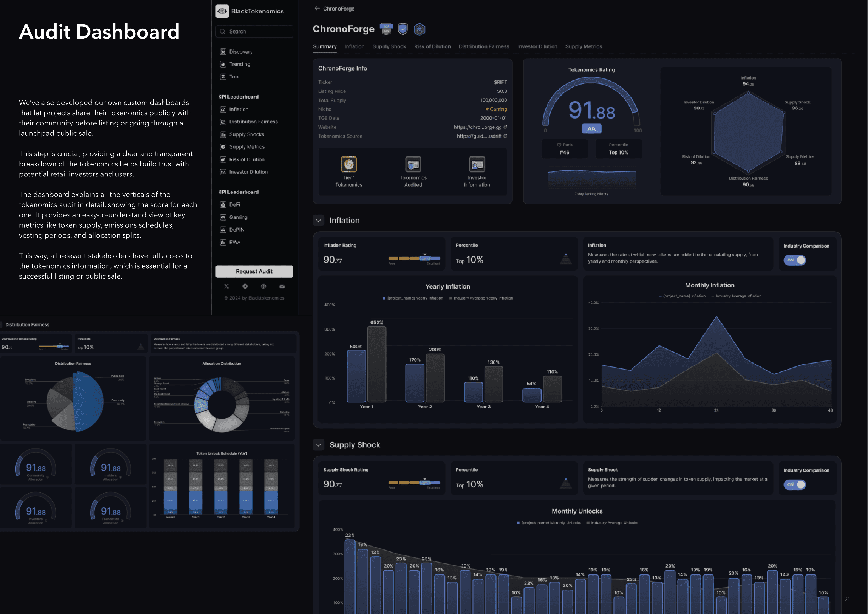Open the RWA category in sidebar
This screenshot has height=614, width=868.
230,242
